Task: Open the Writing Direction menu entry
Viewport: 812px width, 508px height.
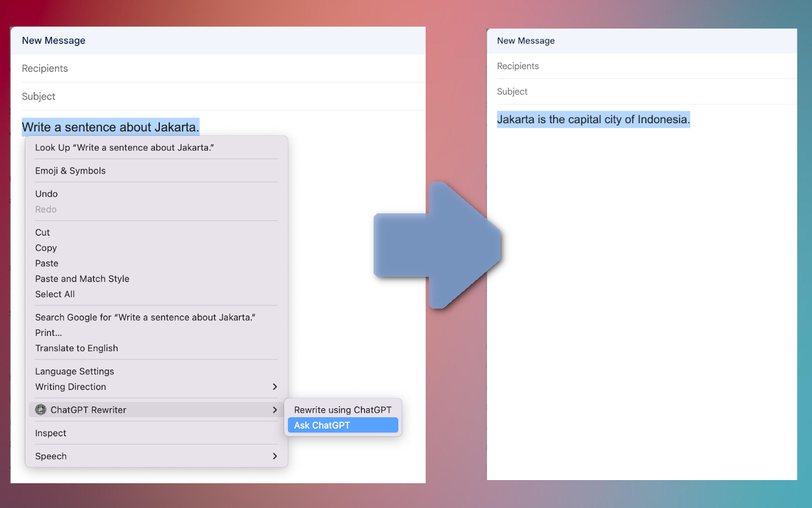Action: (x=156, y=387)
